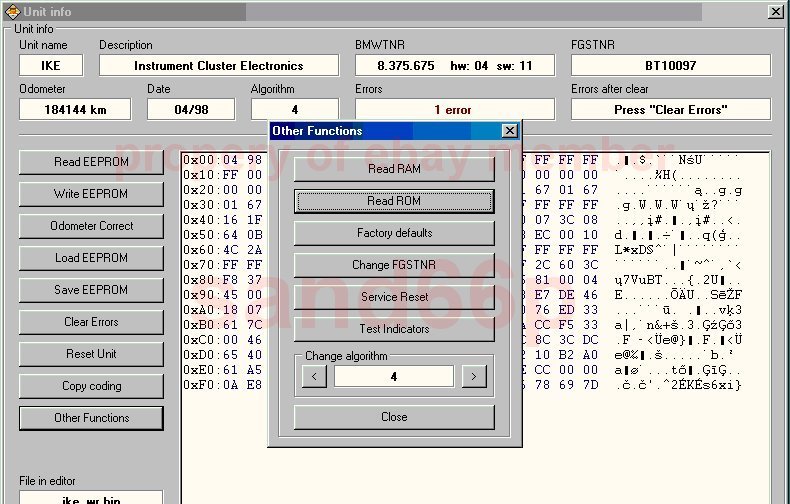The height and width of the screenshot is (504, 790).
Task: Click Read RAM in Other Functions dialog
Action: click(x=394, y=169)
